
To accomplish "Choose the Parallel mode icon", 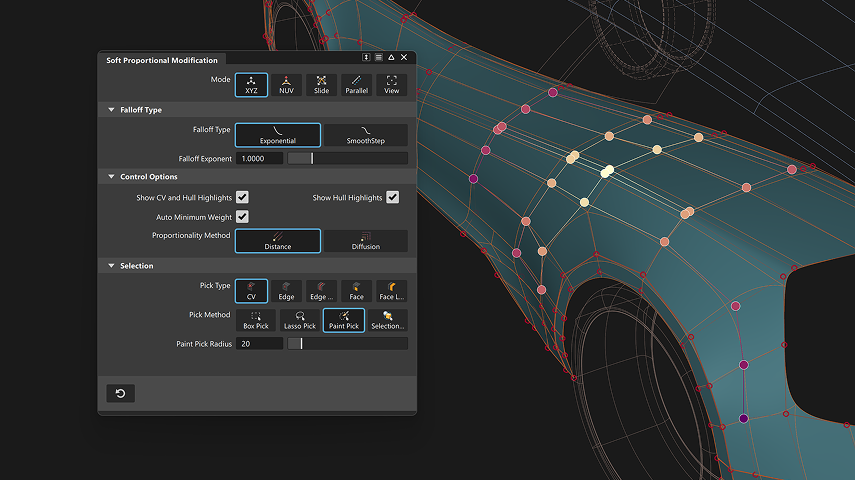I will pyautogui.click(x=356, y=85).
